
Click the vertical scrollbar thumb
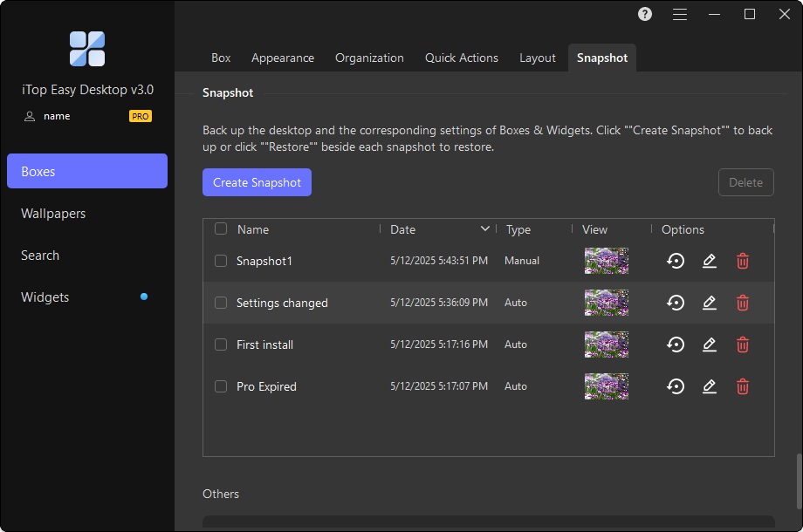click(799, 481)
